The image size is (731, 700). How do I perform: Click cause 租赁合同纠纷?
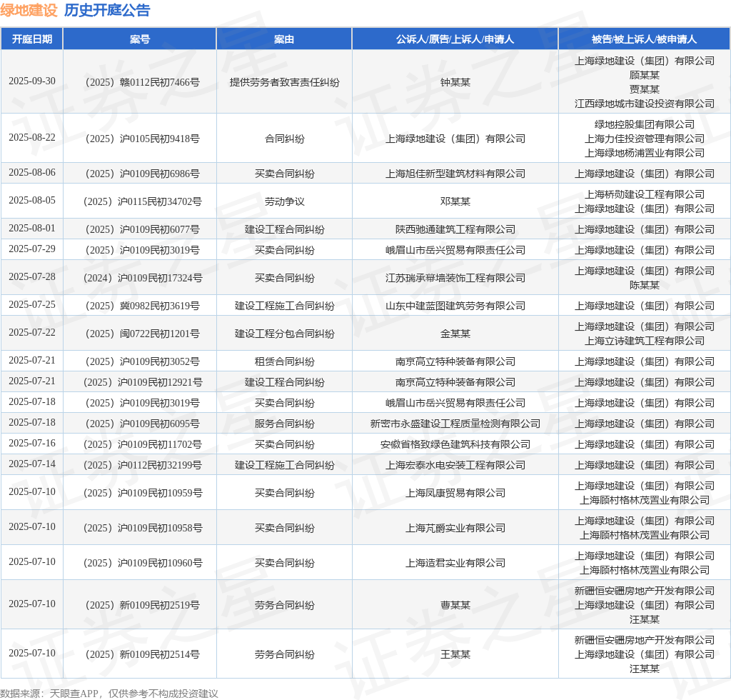click(284, 361)
